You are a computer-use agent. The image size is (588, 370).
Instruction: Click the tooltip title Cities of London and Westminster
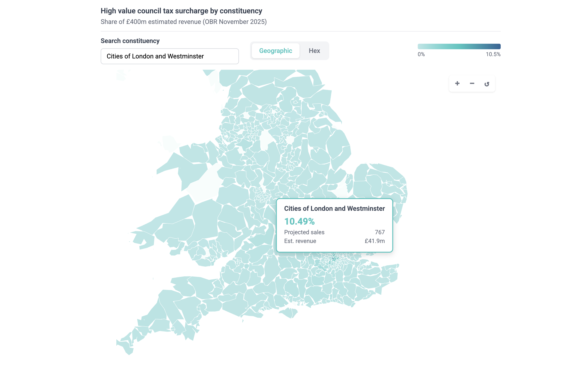point(334,208)
